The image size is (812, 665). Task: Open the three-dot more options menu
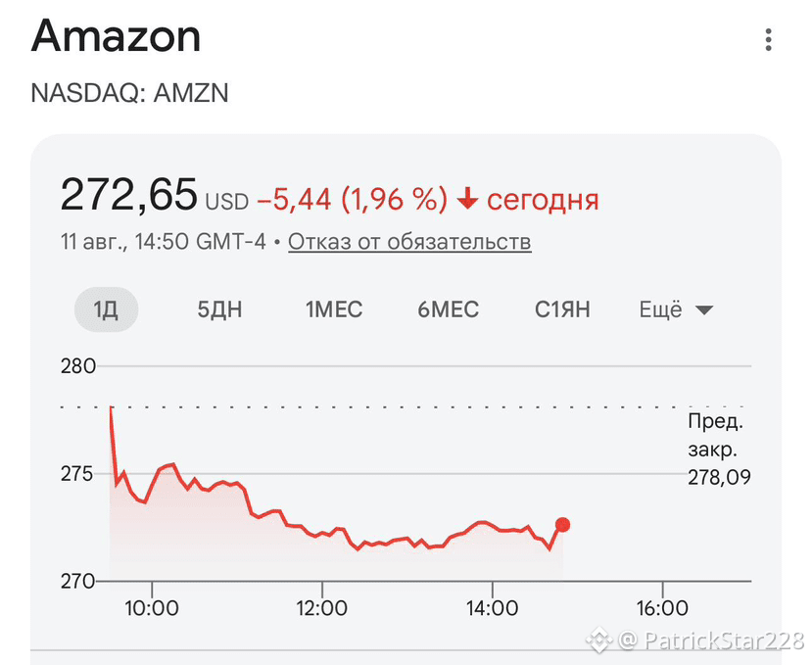768,40
